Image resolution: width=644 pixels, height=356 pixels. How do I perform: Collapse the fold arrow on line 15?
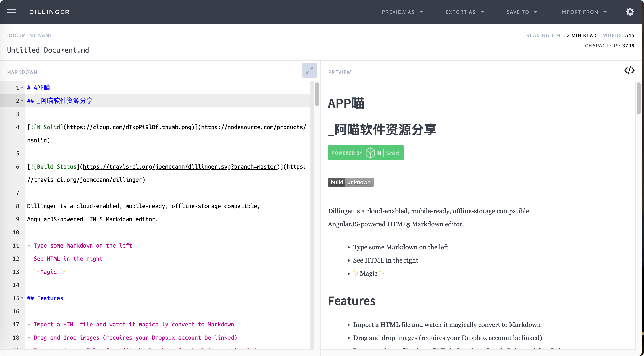tap(22, 298)
